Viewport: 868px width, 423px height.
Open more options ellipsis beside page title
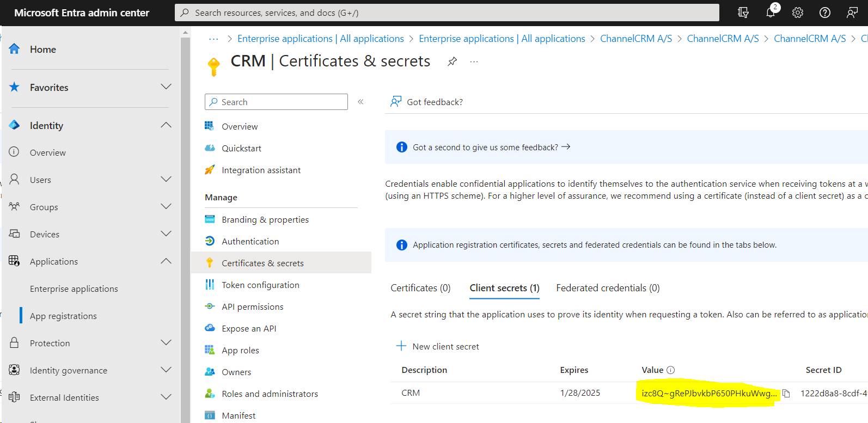point(474,62)
